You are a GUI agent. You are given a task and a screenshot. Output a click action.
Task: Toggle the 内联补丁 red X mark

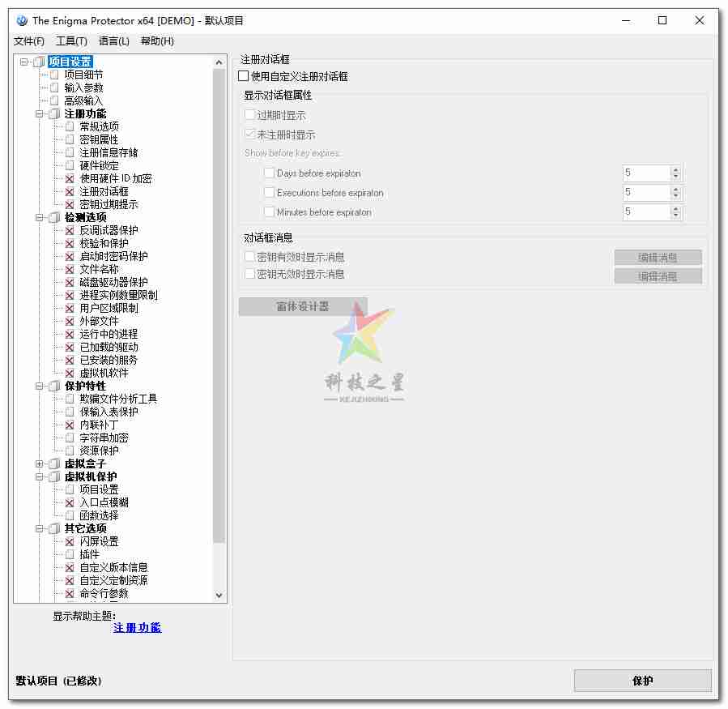click(x=68, y=424)
